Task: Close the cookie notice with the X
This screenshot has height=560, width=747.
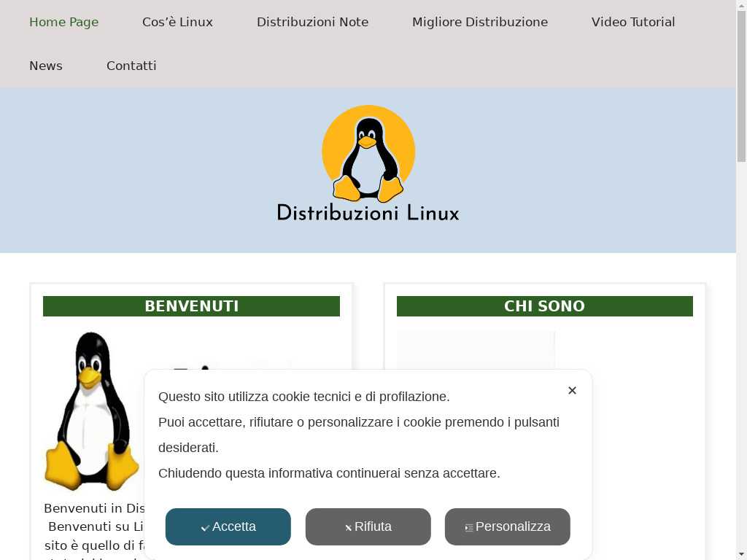Action: 572,391
